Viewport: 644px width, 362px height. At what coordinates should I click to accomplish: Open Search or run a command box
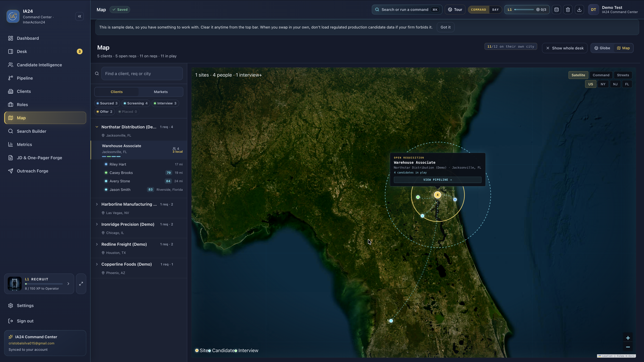[407, 10]
